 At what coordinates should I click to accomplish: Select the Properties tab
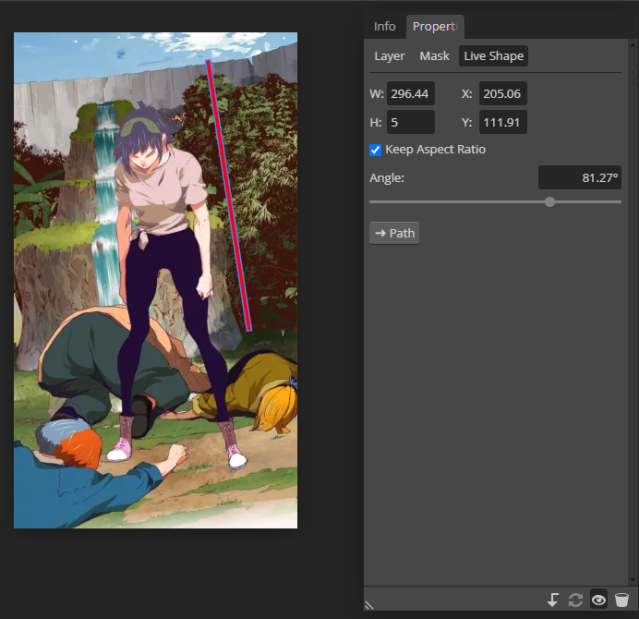(435, 26)
